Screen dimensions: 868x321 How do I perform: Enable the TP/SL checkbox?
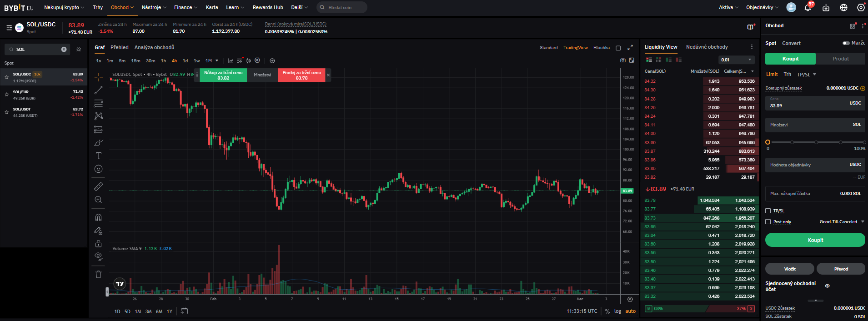pos(768,211)
